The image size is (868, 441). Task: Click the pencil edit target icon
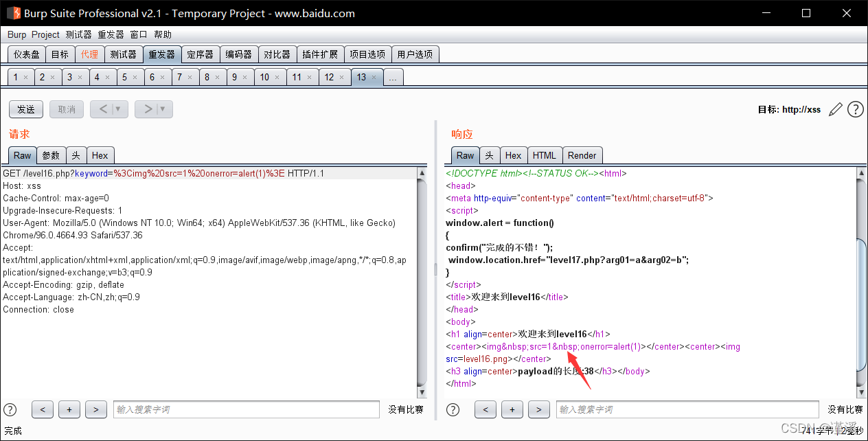[836, 109]
